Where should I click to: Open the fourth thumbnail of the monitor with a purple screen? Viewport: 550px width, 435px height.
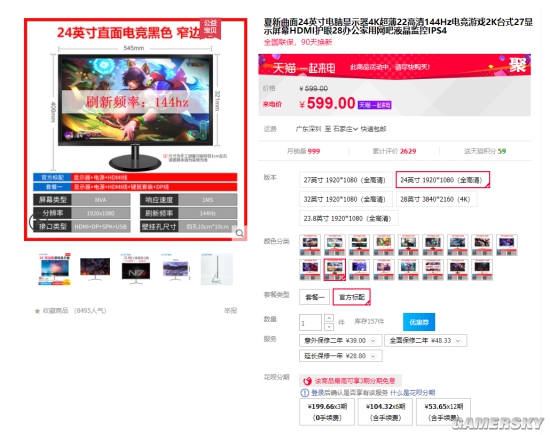pos(176,269)
